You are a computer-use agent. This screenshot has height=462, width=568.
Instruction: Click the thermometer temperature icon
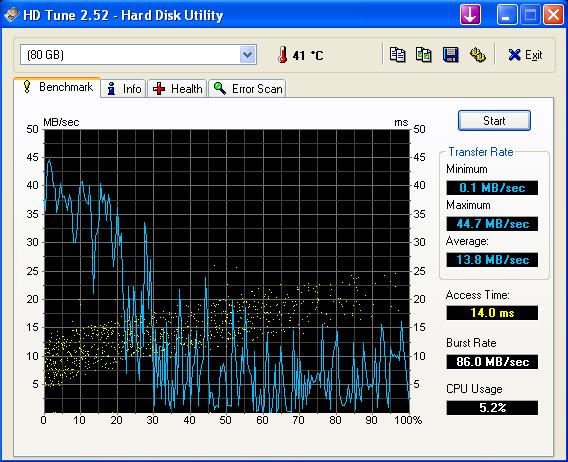(x=283, y=55)
